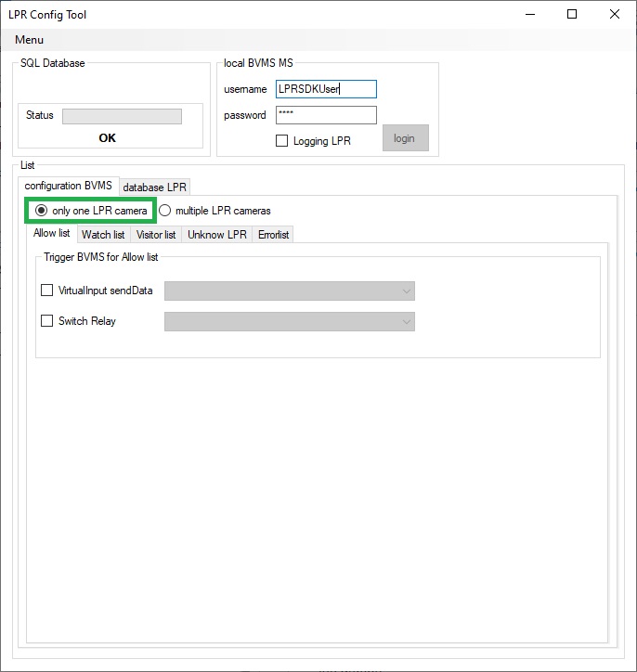
Task: Tick the Switch Relay checkbox
Action: tap(47, 321)
